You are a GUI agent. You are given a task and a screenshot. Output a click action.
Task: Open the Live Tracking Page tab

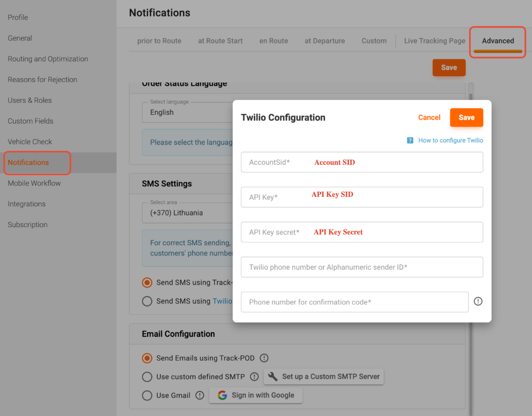pyautogui.click(x=435, y=41)
